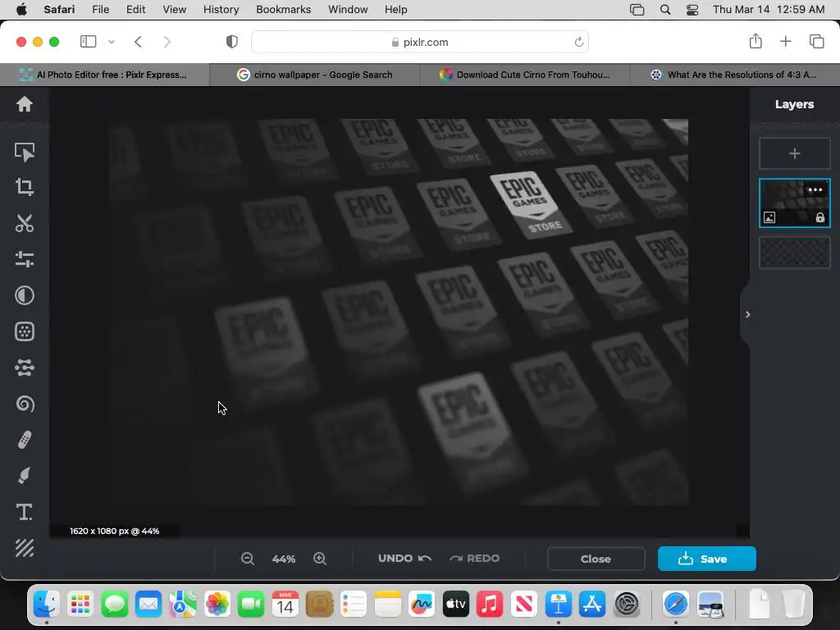The width and height of the screenshot is (840, 630).
Task: Save the image
Action: tap(706, 559)
